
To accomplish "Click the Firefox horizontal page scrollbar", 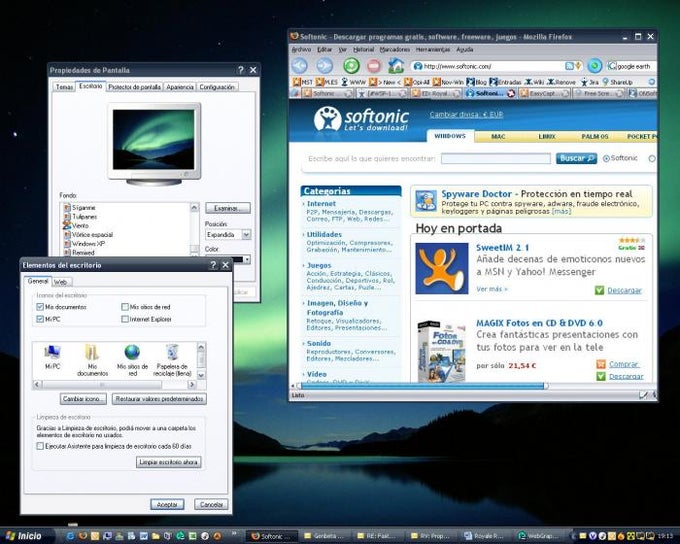I will (x=422, y=385).
